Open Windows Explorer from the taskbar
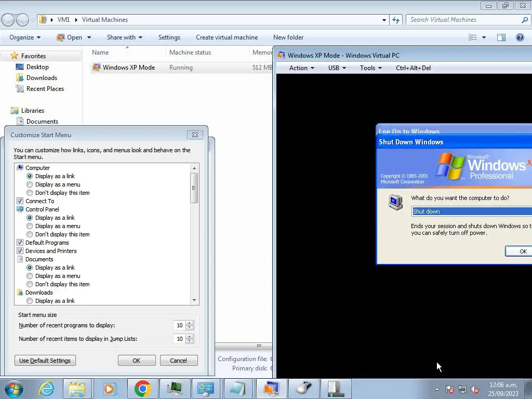This screenshot has height=399, width=532. point(77,389)
